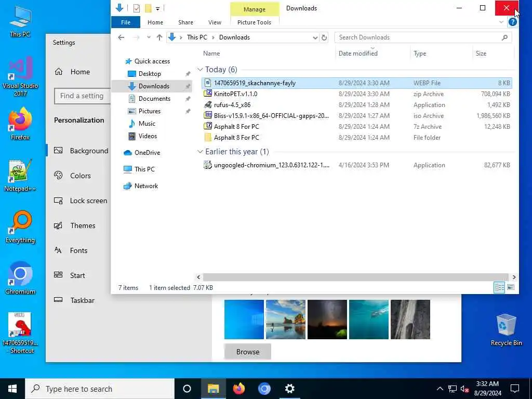Choose the underwater swimmer wallpaper thumbnail
This screenshot has height=399, width=532.
(368, 320)
